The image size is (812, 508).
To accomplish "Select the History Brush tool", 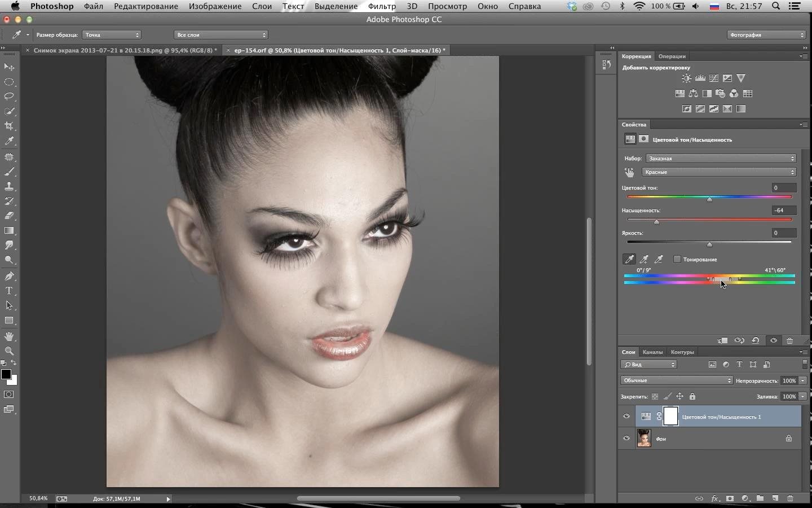I will click(9, 201).
